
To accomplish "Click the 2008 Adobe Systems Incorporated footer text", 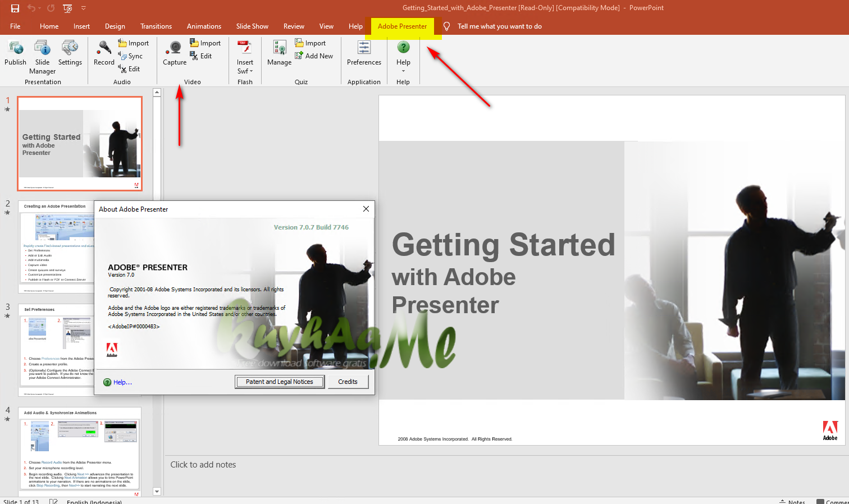I will pyautogui.click(x=455, y=439).
